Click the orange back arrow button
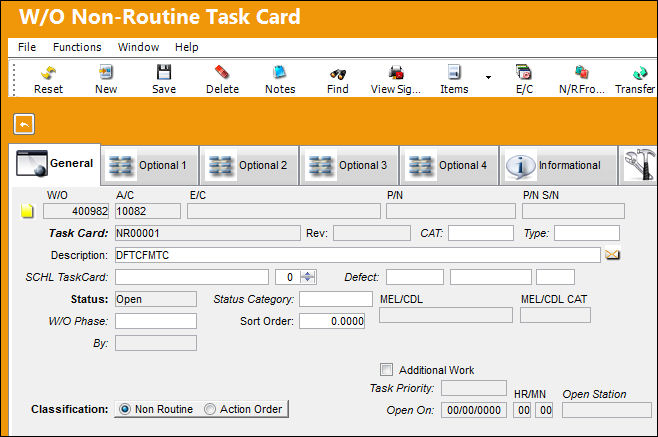The image size is (658, 437). (24, 124)
